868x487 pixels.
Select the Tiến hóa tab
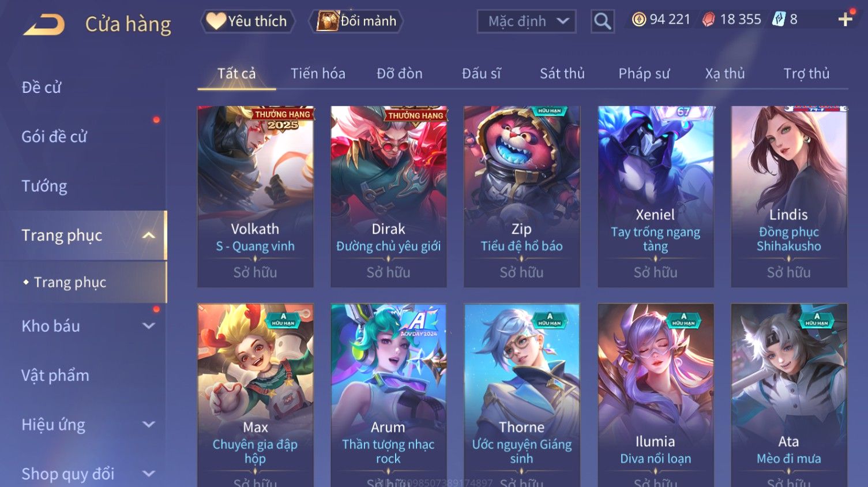click(318, 74)
